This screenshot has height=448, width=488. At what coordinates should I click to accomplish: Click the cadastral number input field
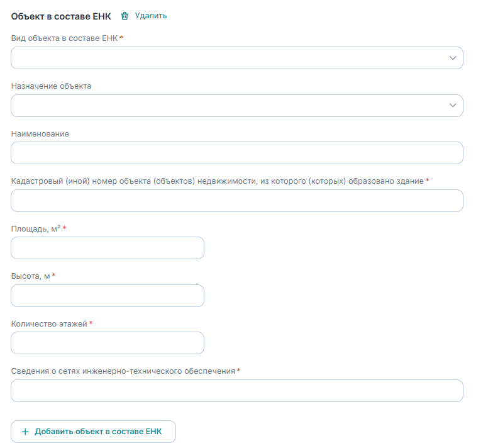pos(237,201)
